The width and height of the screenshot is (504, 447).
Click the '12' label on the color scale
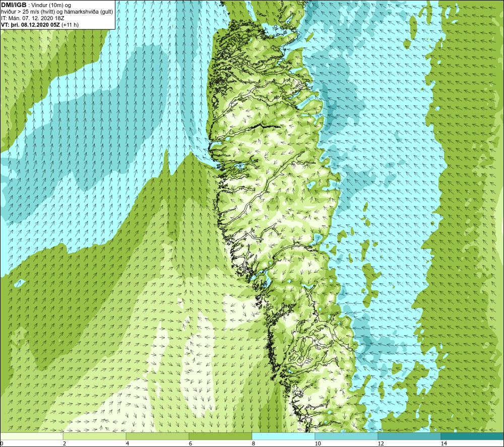pyautogui.click(x=381, y=443)
